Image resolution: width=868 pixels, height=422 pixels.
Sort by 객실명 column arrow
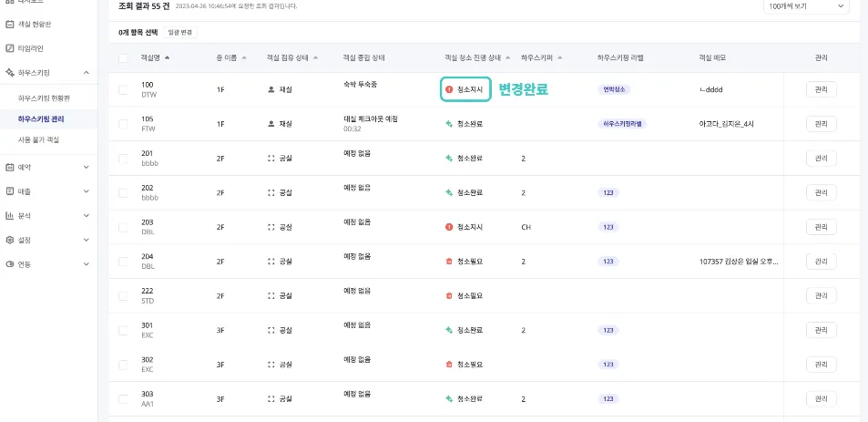(x=167, y=57)
